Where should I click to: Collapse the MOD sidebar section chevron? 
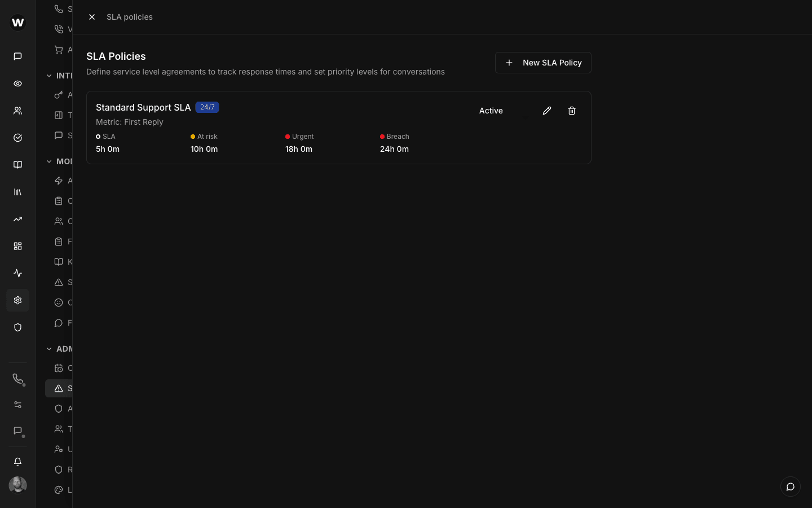(49, 161)
